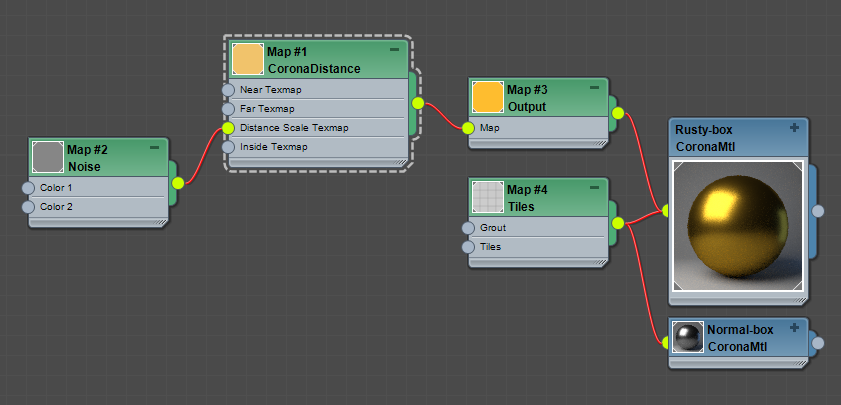Grab the Rusty-box node resize grip
The image size is (841, 405).
point(800,300)
